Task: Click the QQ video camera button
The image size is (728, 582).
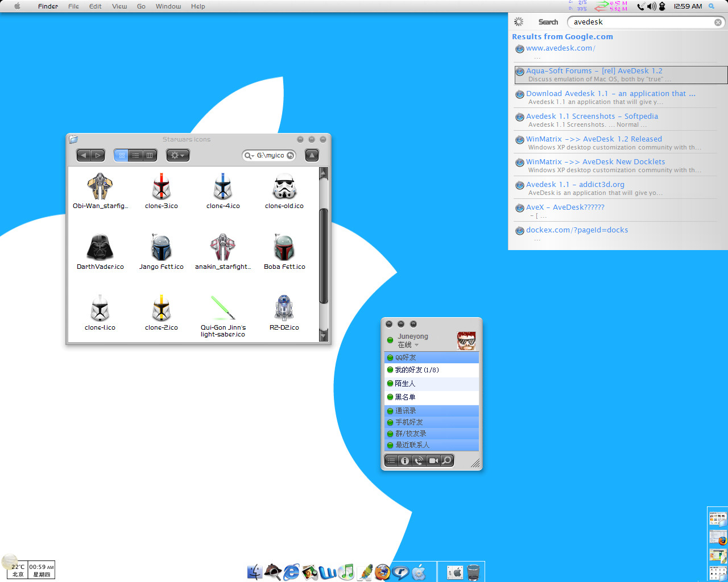Action: (x=433, y=461)
